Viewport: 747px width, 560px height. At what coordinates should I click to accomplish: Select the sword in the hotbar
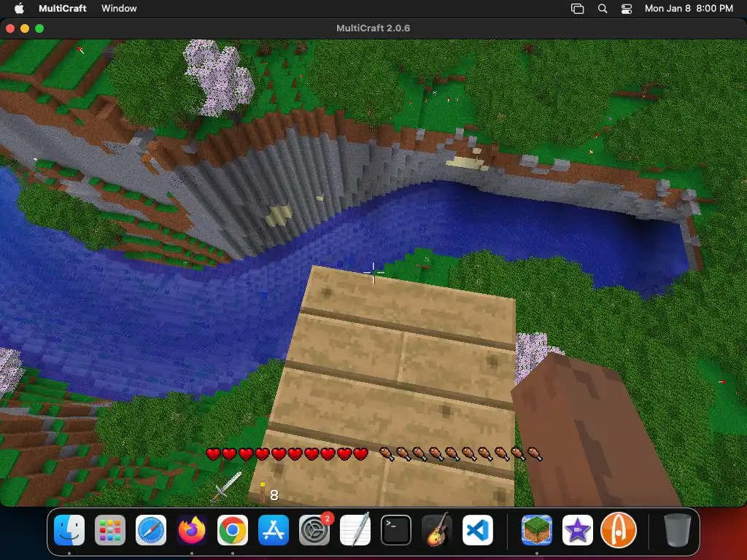pos(228,486)
